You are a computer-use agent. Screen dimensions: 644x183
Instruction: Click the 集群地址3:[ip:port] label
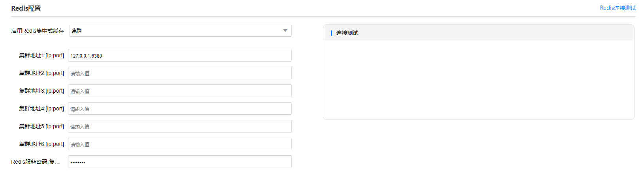pyautogui.click(x=41, y=91)
